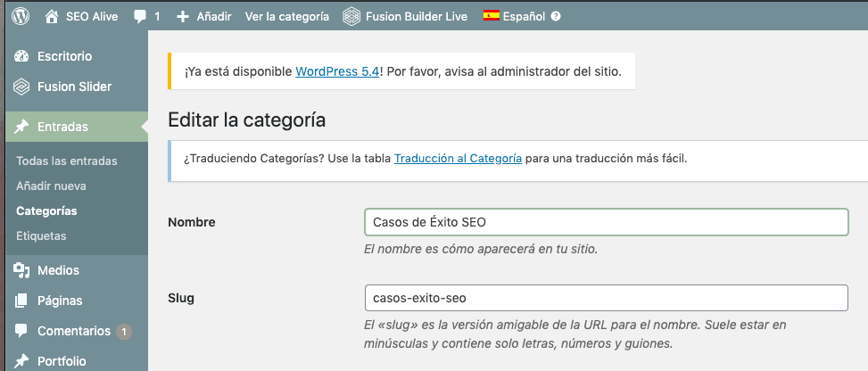Follow the WordPress 5.4 update link
Image resolution: width=868 pixels, height=371 pixels.
point(337,71)
